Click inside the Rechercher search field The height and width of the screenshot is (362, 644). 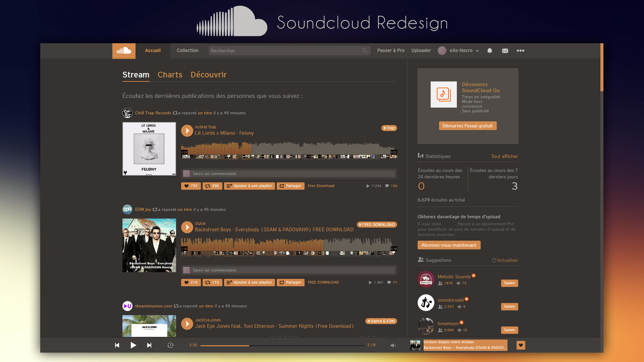pos(288,51)
